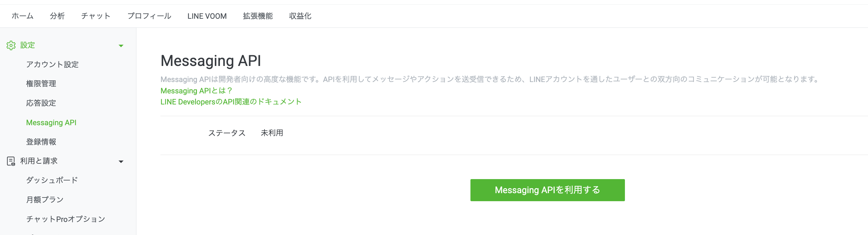The width and height of the screenshot is (868, 235).
Task: Click the gear icon beside 設定
Action: click(x=11, y=46)
